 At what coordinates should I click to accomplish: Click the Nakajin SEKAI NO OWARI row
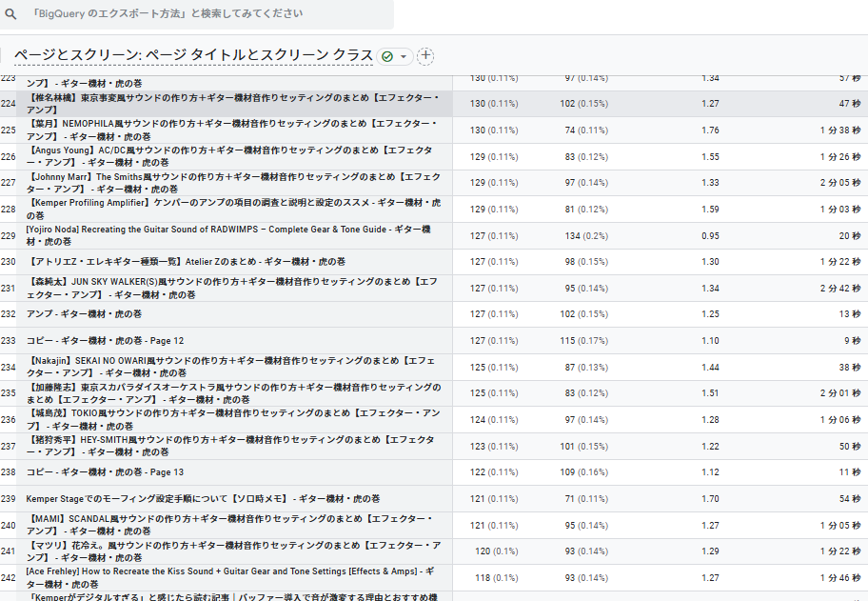tap(233, 367)
